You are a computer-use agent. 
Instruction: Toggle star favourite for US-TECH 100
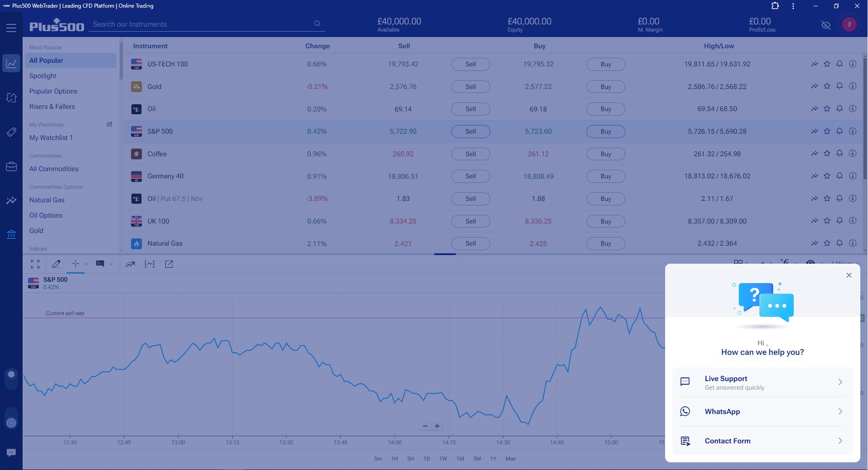[827, 64]
